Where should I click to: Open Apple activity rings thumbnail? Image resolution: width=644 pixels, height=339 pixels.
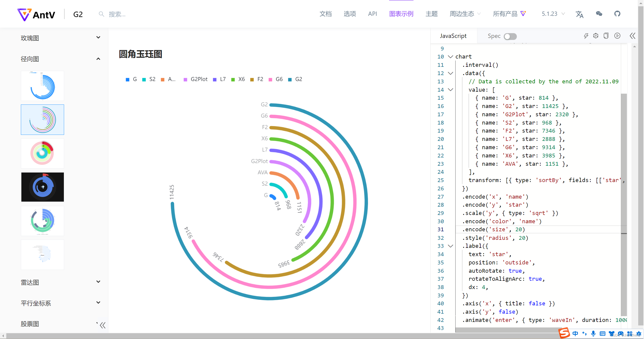point(42,153)
